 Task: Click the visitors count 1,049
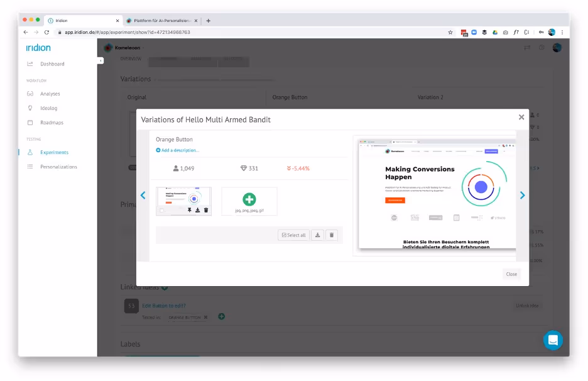tap(183, 168)
